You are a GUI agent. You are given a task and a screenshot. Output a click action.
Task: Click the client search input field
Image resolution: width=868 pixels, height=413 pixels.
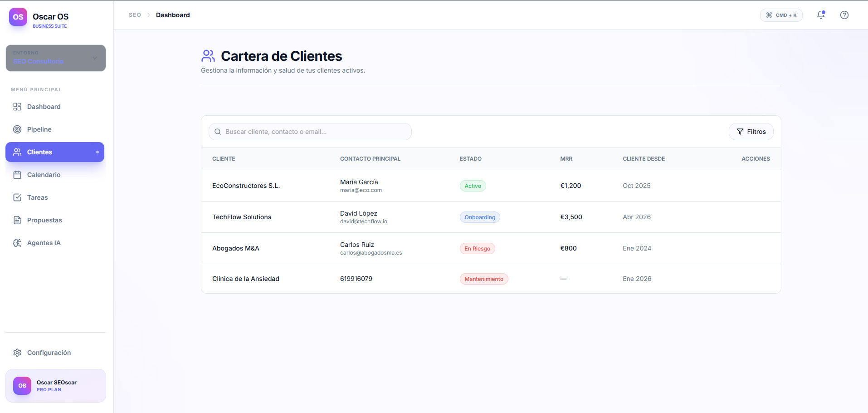click(x=310, y=132)
